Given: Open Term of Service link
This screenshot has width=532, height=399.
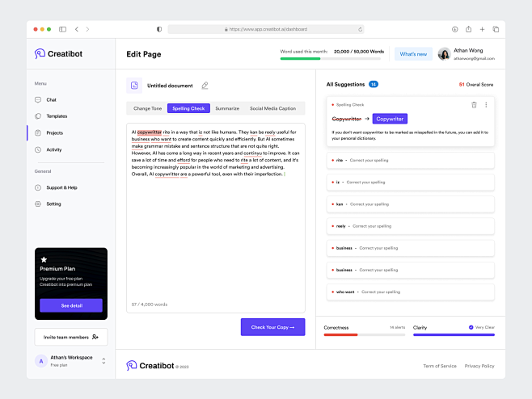Looking at the screenshot, I should (x=440, y=366).
